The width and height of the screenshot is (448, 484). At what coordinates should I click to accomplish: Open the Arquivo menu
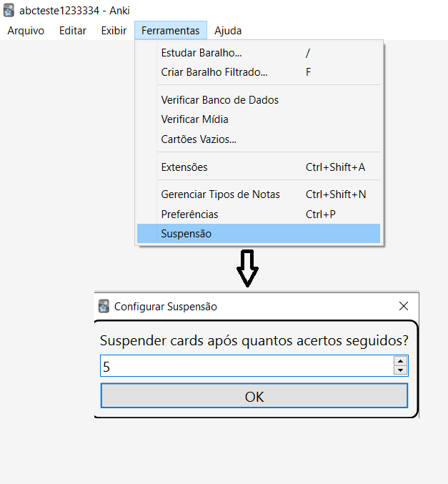coord(26,31)
